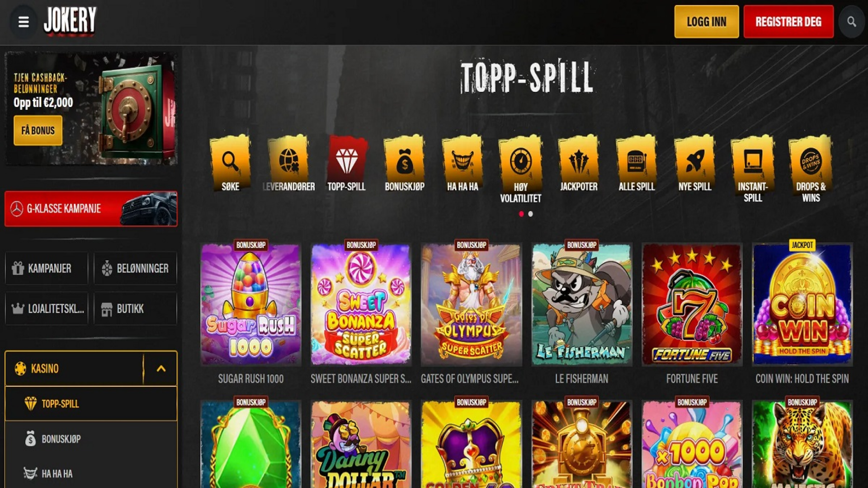The height and width of the screenshot is (488, 868).
Task: Claim the Få Bonus cashback offer
Action: click(x=38, y=131)
